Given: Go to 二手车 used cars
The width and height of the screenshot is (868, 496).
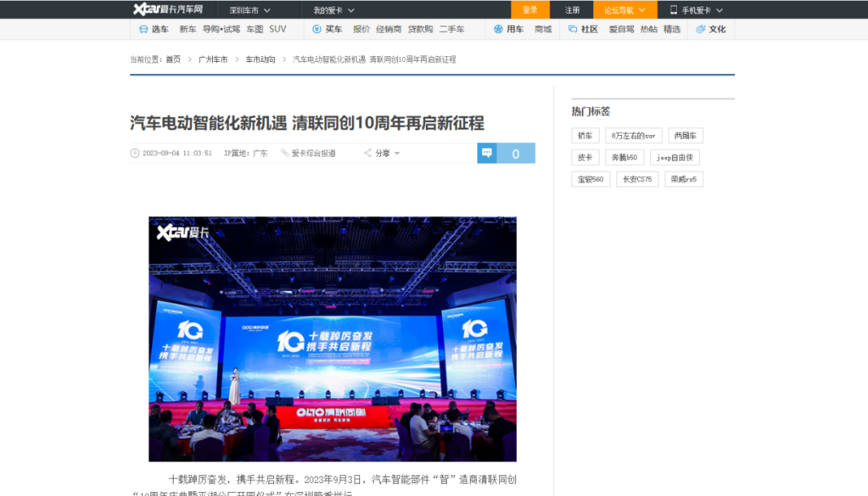Looking at the screenshot, I should tap(452, 29).
